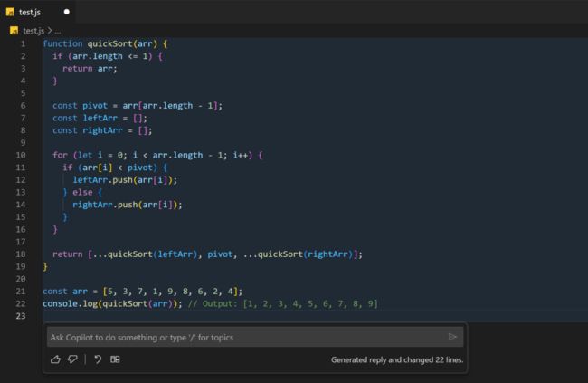Click 'console.log' on line 22
The height and width of the screenshot is (383, 588).
click(x=71, y=303)
